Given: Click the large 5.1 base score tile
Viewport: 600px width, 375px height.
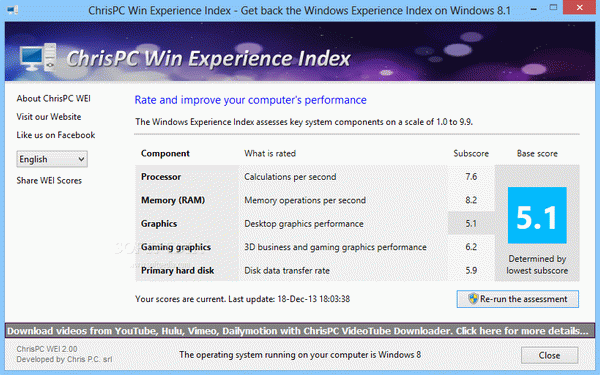Looking at the screenshot, I should (x=537, y=215).
